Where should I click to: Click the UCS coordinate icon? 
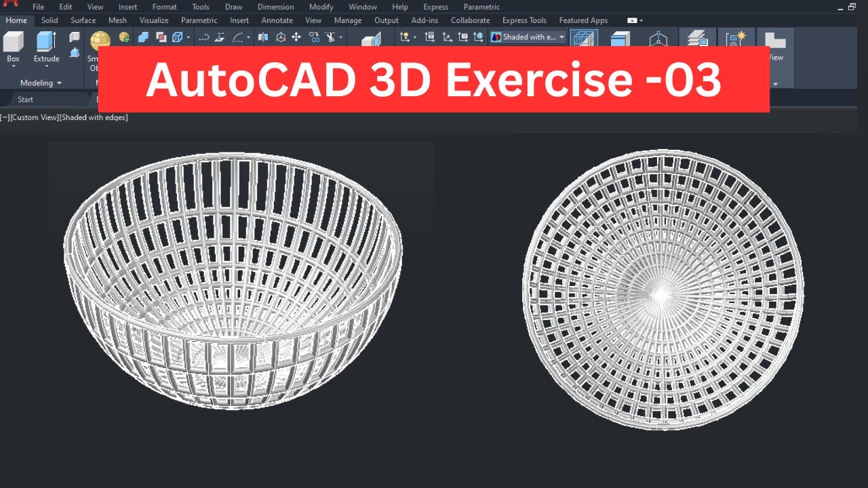(405, 37)
